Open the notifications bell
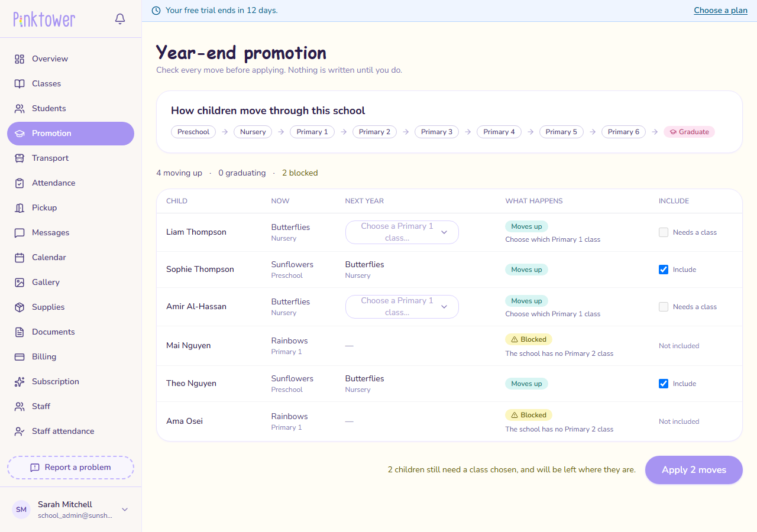 [120, 19]
